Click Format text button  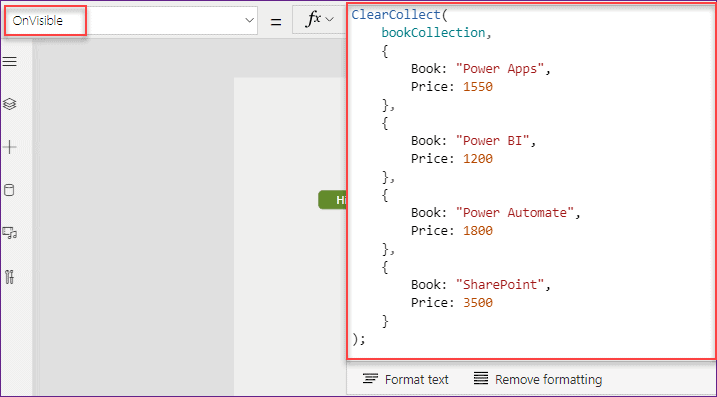(406, 379)
